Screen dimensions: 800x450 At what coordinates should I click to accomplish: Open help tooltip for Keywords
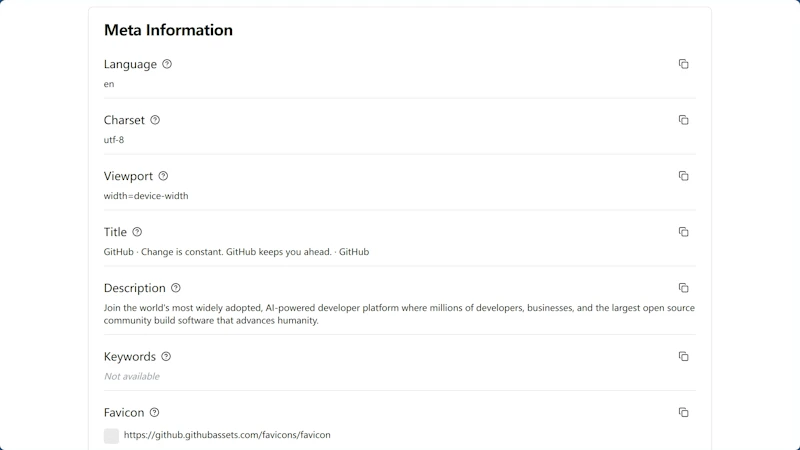(166, 356)
